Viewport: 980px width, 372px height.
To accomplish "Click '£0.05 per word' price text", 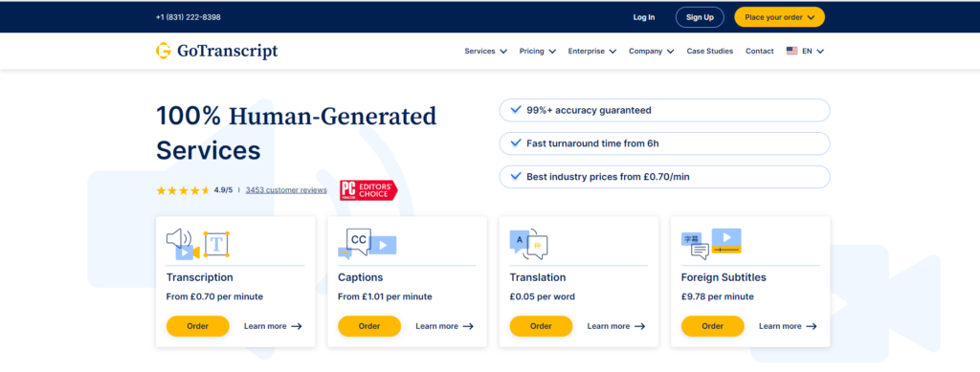I will coord(543,297).
